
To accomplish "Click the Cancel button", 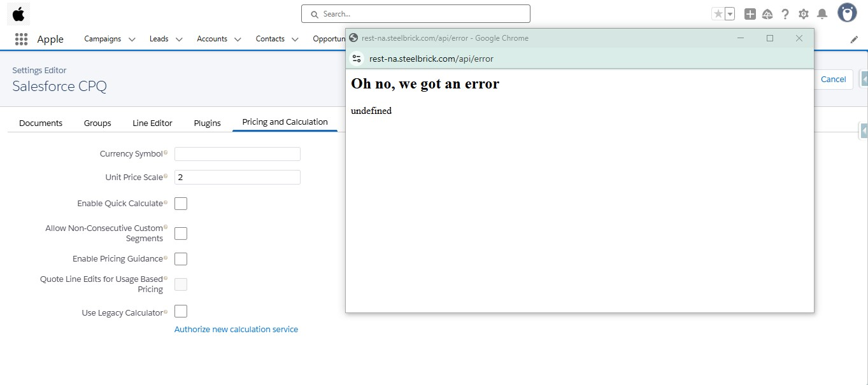I will pyautogui.click(x=833, y=79).
